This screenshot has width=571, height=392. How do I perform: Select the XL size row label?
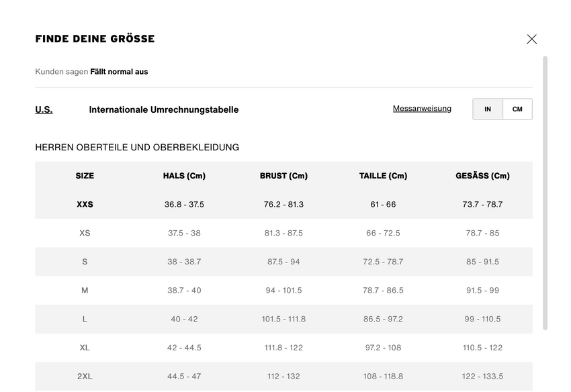point(85,348)
